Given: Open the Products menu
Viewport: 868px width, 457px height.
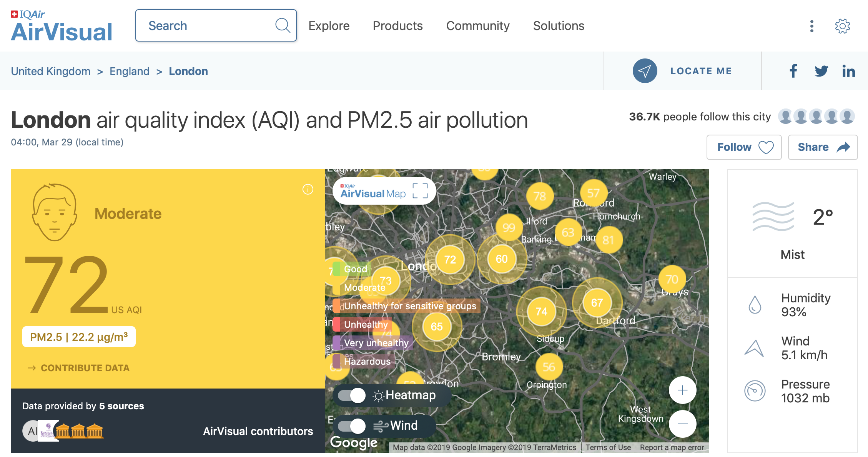Looking at the screenshot, I should pos(397,26).
